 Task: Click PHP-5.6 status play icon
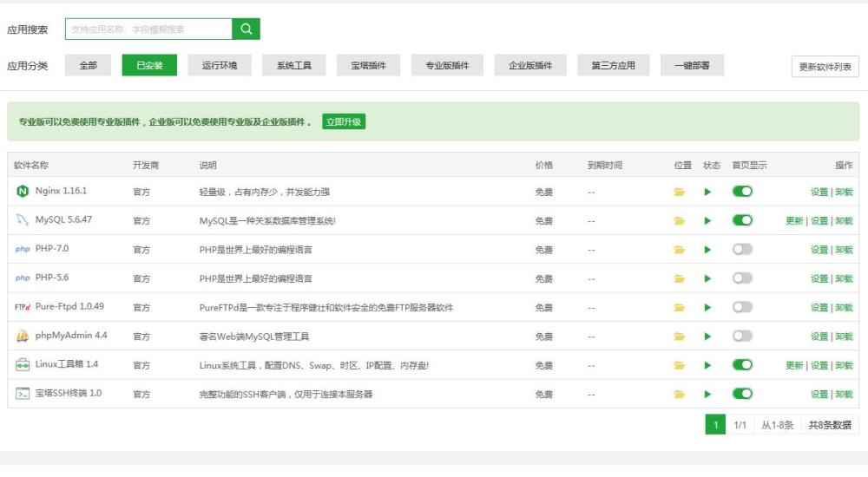point(707,279)
